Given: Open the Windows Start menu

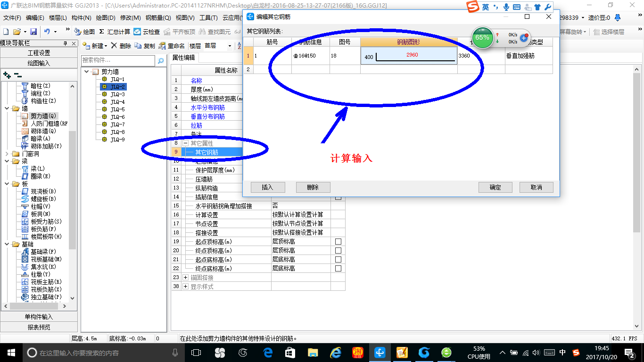Looking at the screenshot, I should [11, 352].
